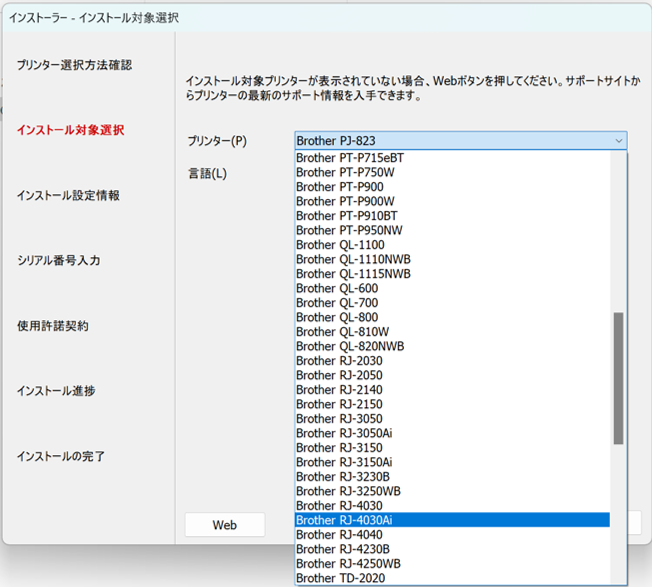Click the 使用許諾契約 step label
The width and height of the screenshot is (652, 587).
pyautogui.click(x=53, y=326)
